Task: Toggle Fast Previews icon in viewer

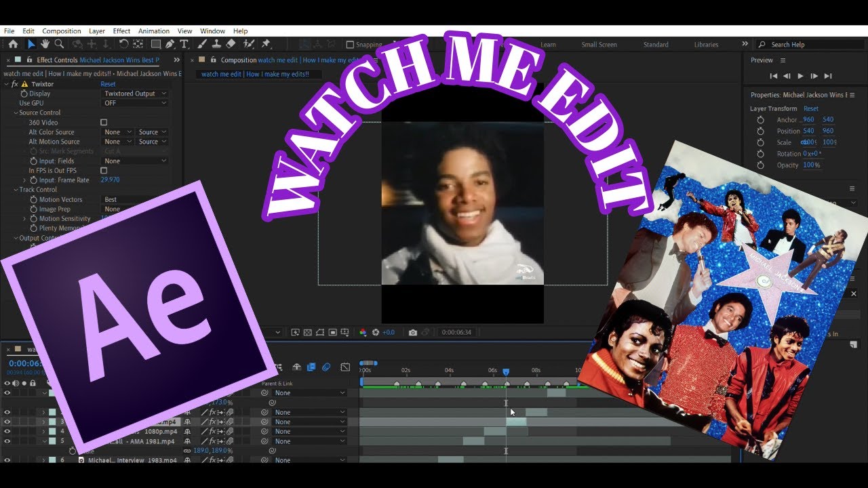Action: [x=295, y=332]
